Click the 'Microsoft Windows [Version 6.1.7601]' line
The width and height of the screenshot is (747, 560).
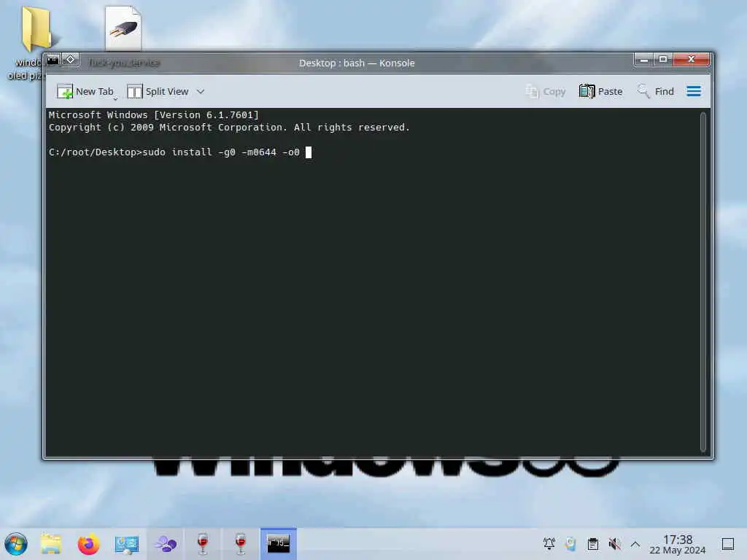[x=153, y=114]
